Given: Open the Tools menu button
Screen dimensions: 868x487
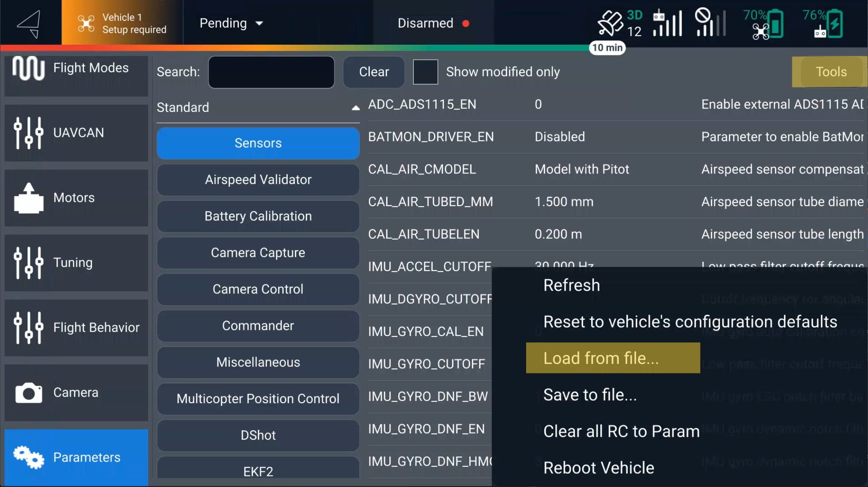Looking at the screenshot, I should (x=831, y=72).
